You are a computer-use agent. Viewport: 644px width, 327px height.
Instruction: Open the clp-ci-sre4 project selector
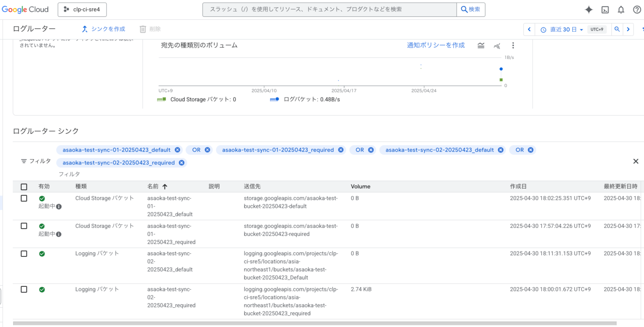pos(82,9)
